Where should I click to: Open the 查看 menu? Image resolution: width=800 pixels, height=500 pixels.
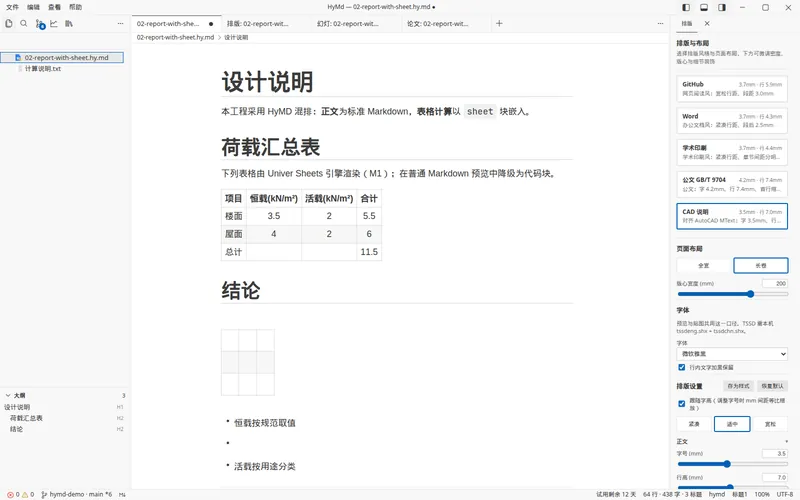pos(54,7)
